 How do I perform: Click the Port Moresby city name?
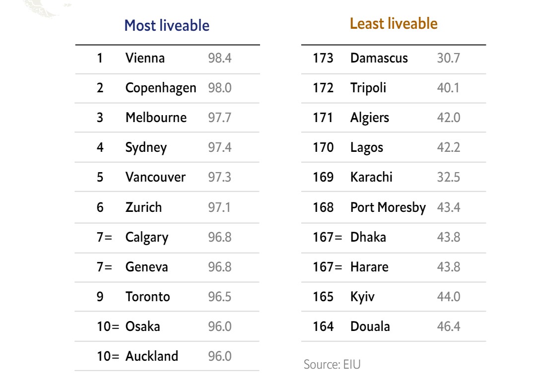[388, 207]
